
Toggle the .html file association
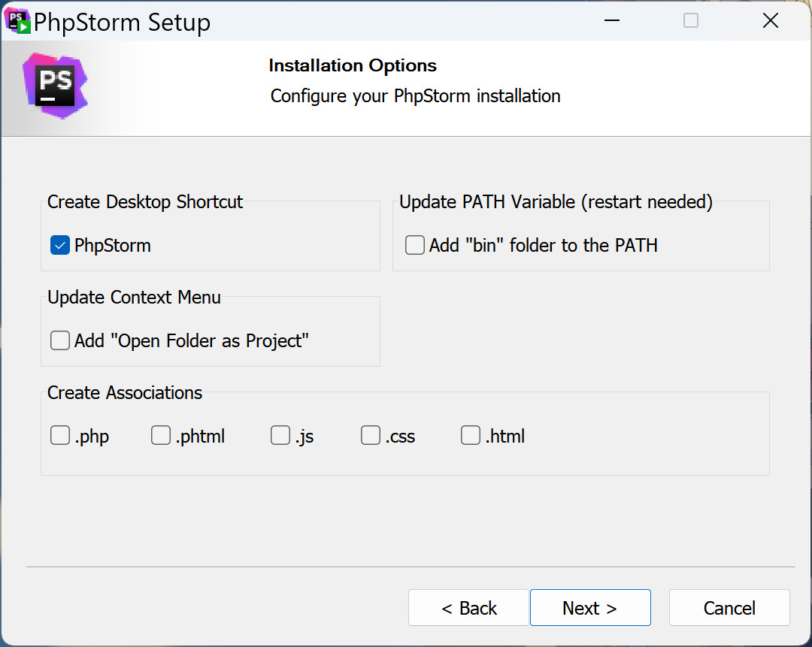click(471, 436)
